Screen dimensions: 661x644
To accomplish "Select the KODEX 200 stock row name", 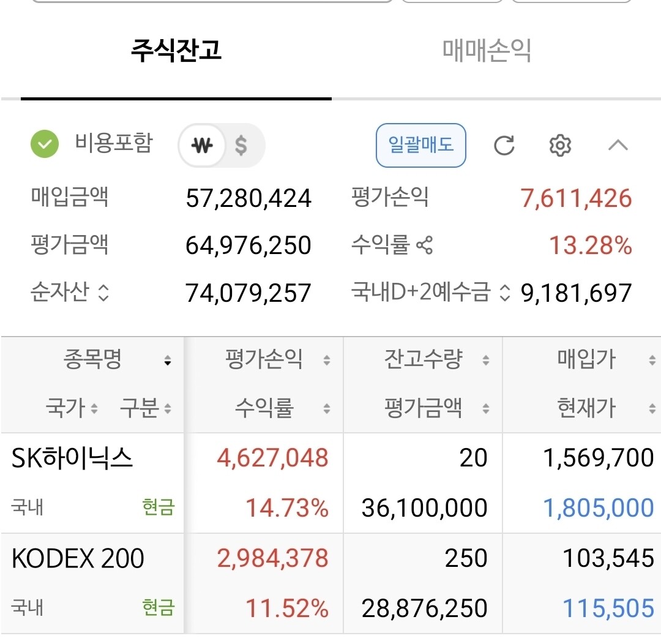I will (78, 558).
